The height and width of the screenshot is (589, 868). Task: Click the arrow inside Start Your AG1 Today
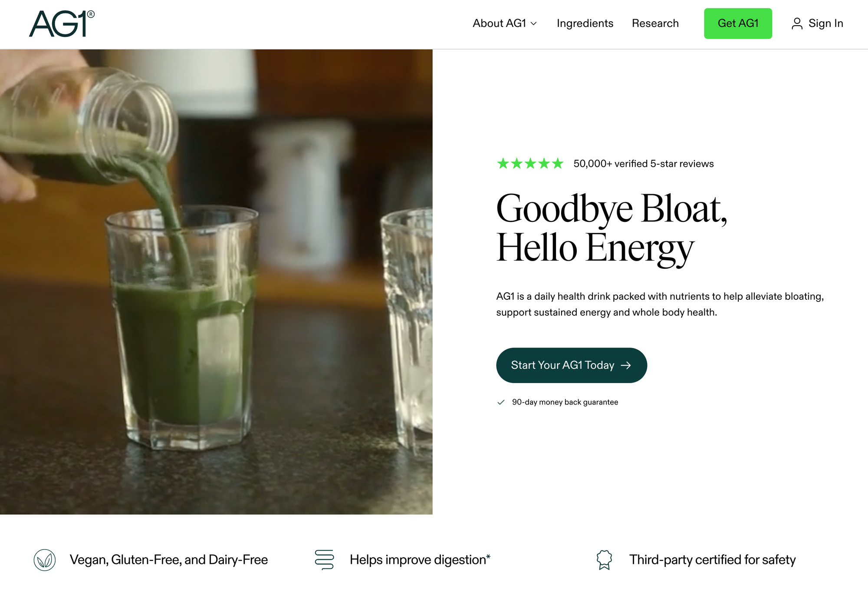click(x=626, y=365)
